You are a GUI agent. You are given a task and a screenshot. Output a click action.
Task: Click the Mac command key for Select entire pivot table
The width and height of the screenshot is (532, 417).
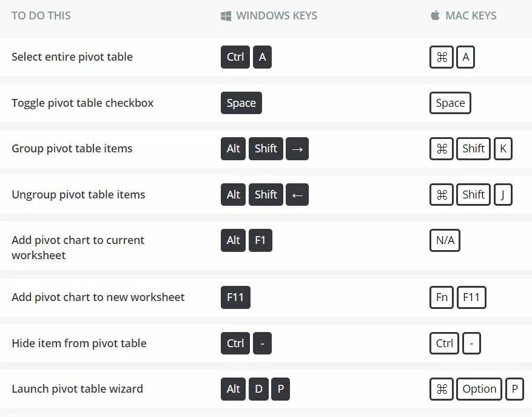click(442, 57)
